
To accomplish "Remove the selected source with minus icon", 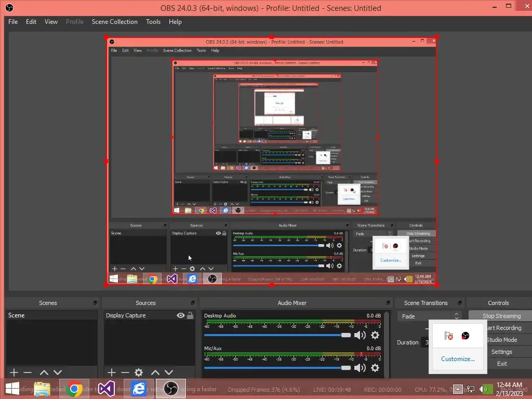I will [125, 373].
